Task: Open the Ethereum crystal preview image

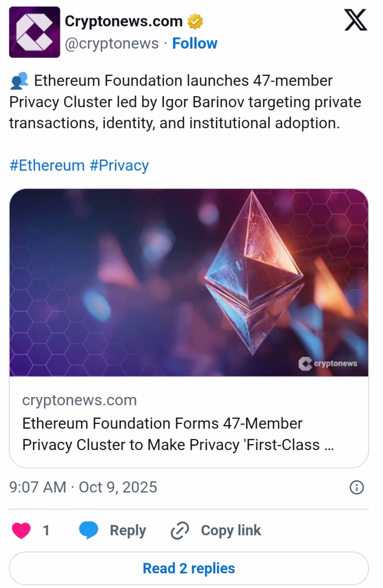Action: tap(189, 282)
